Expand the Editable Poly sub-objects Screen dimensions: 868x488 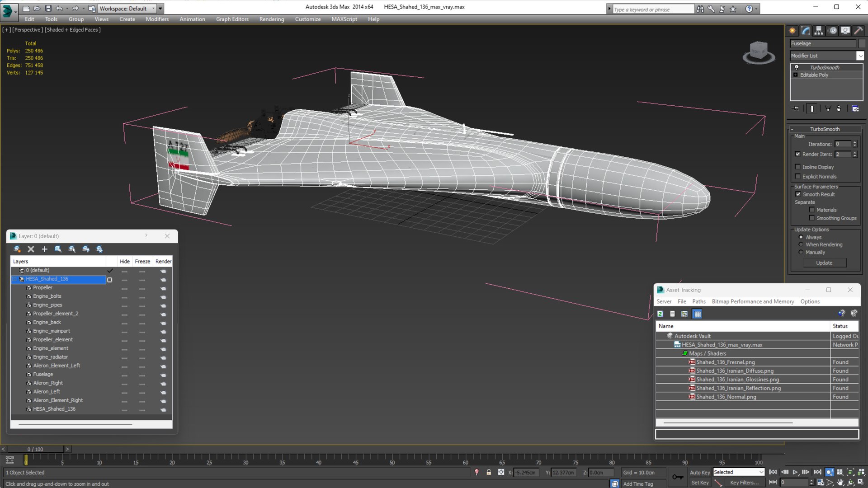(796, 75)
